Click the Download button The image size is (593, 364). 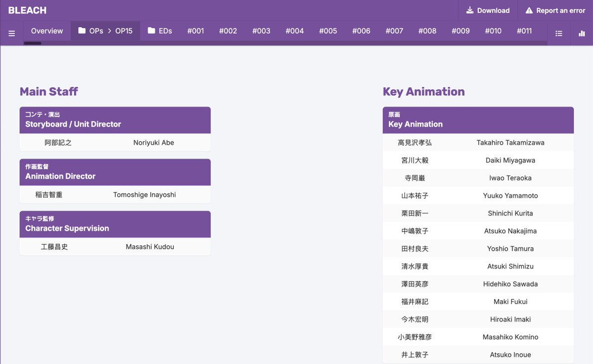pyautogui.click(x=488, y=10)
